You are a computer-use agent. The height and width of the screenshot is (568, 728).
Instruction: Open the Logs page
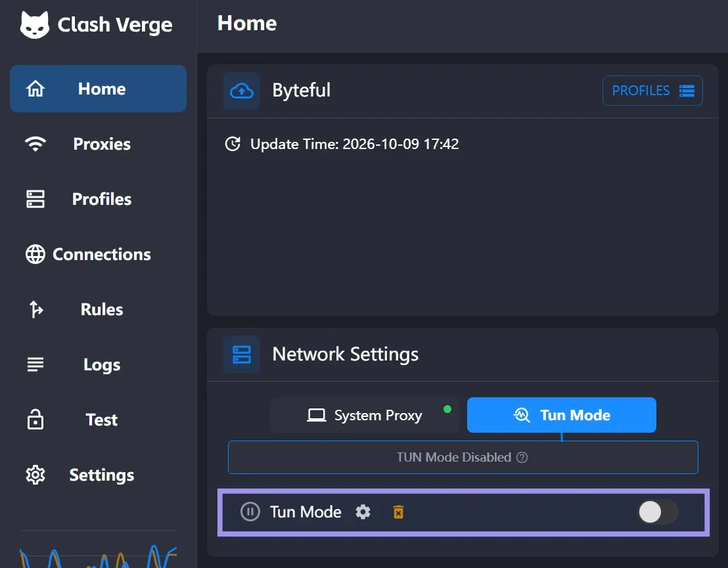click(98, 364)
